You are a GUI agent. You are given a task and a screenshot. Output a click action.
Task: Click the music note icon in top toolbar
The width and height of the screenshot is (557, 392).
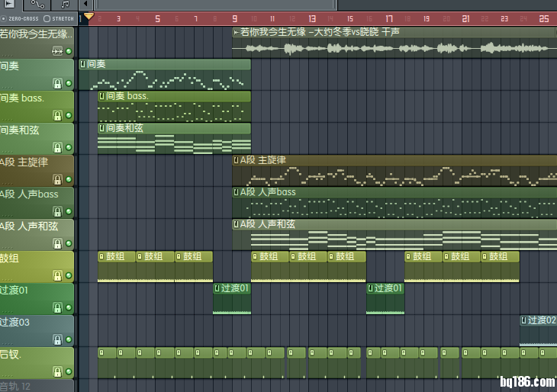65,5
